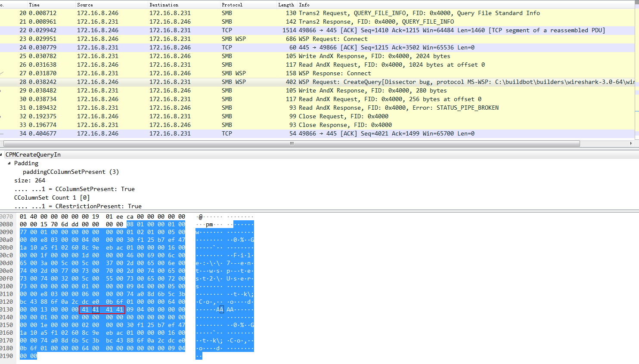Click the horizontal scrollbar right arrow

click(631, 143)
